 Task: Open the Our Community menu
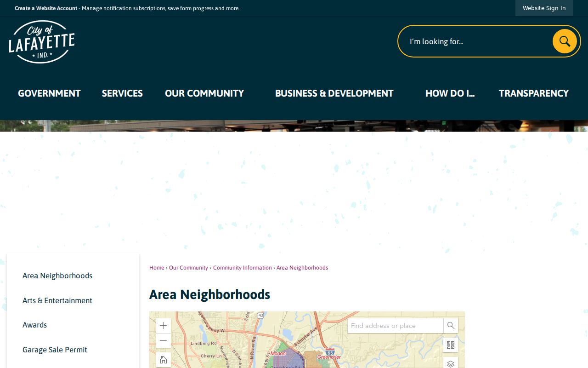pyautogui.click(x=204, y=93)
